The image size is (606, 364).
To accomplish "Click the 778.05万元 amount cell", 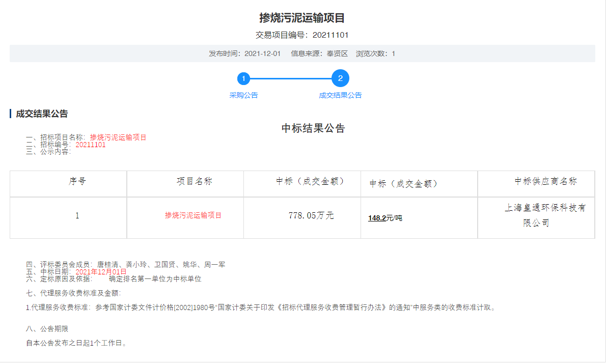I will click(x=311, y=215).
